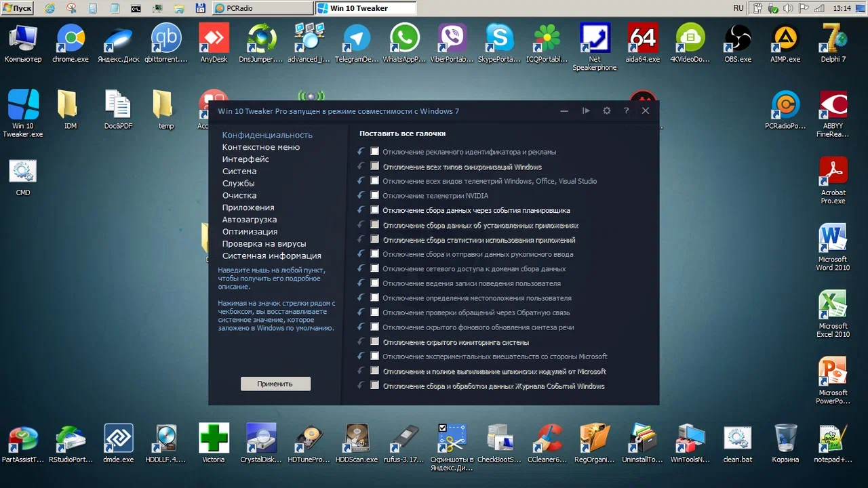Open the IDM desktop folder
This screenshot has height=488, width=868.
71,110
